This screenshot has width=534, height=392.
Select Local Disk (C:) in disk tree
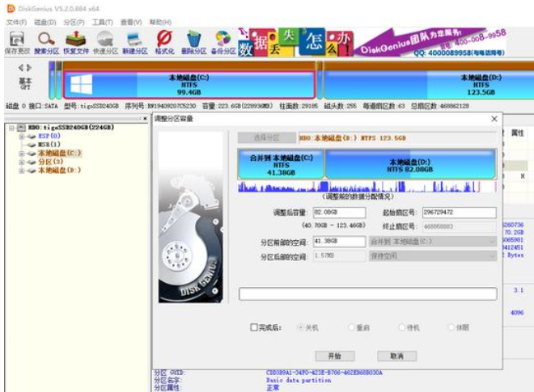(59, 153)
